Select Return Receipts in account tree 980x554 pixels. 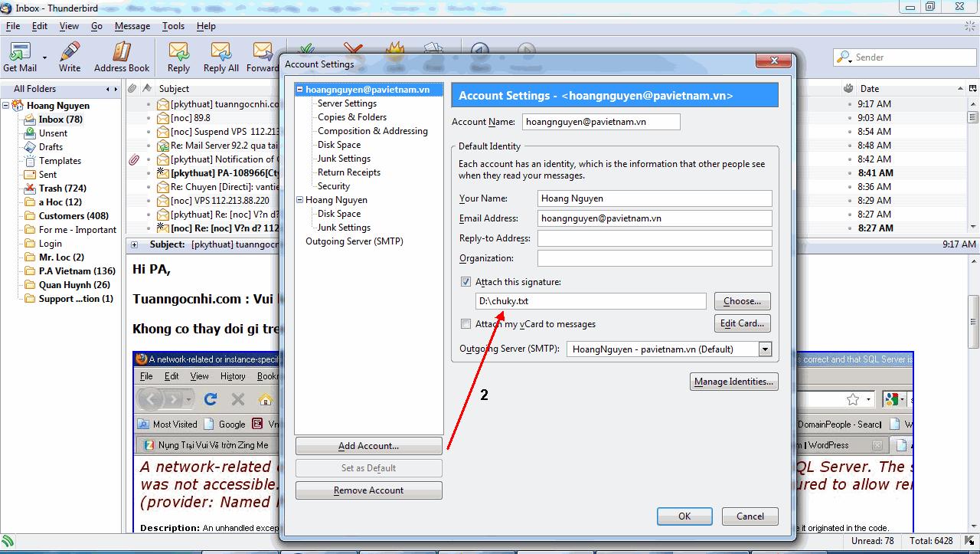click(349, 172)
